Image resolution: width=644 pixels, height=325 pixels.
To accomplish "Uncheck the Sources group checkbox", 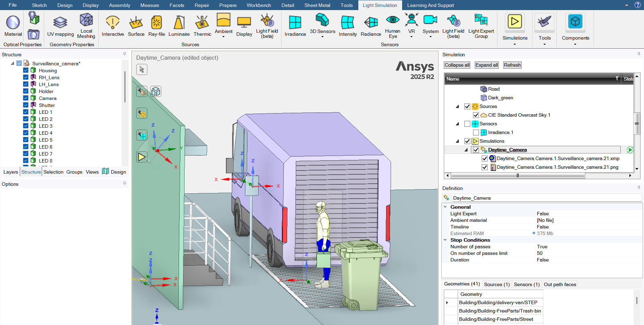I will tap(467, 106).
